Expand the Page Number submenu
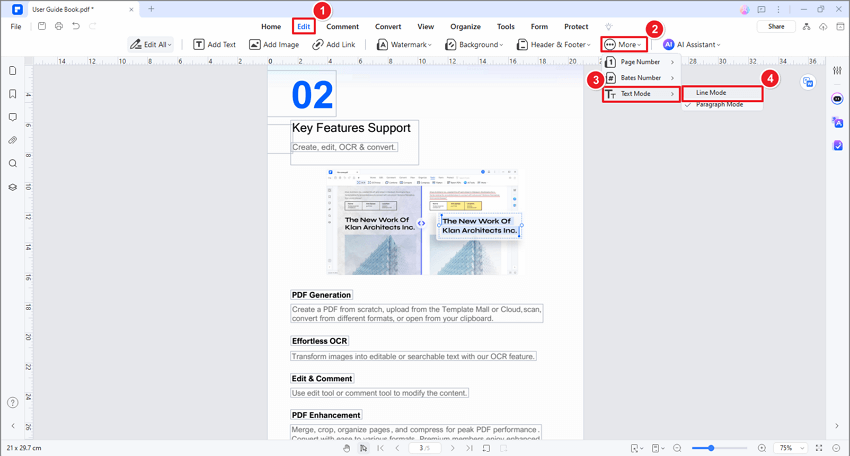The image size is (850, 456). pyautogui.click(x=641, y=62)
